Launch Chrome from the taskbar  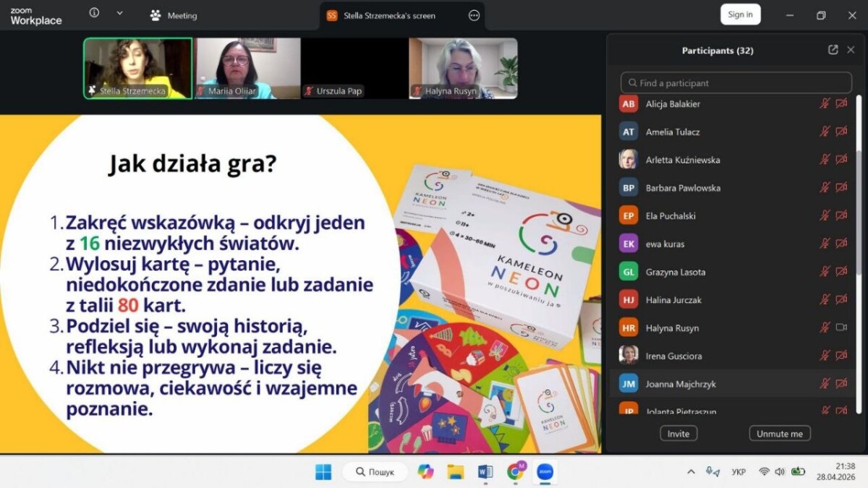pos(516,472)
